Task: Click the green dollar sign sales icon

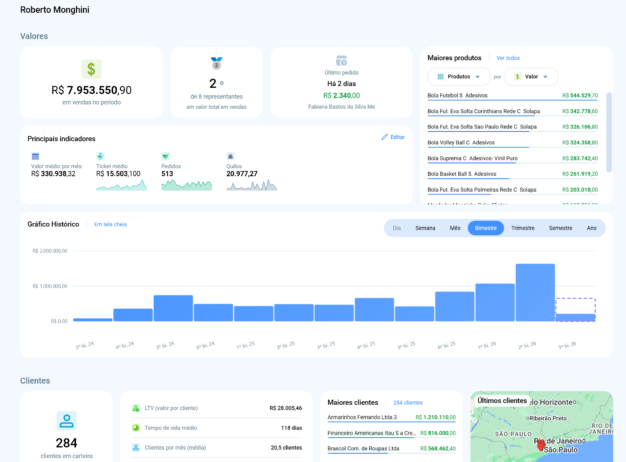Action: (x=91, y=69)
